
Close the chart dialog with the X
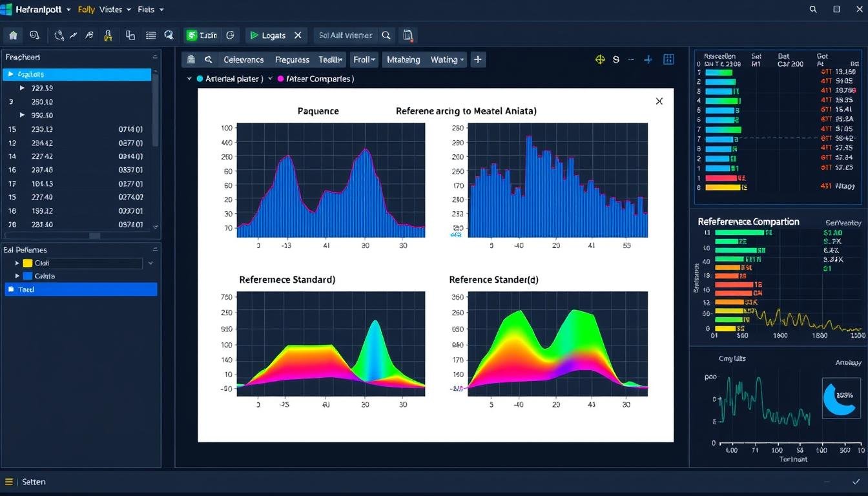659,101
